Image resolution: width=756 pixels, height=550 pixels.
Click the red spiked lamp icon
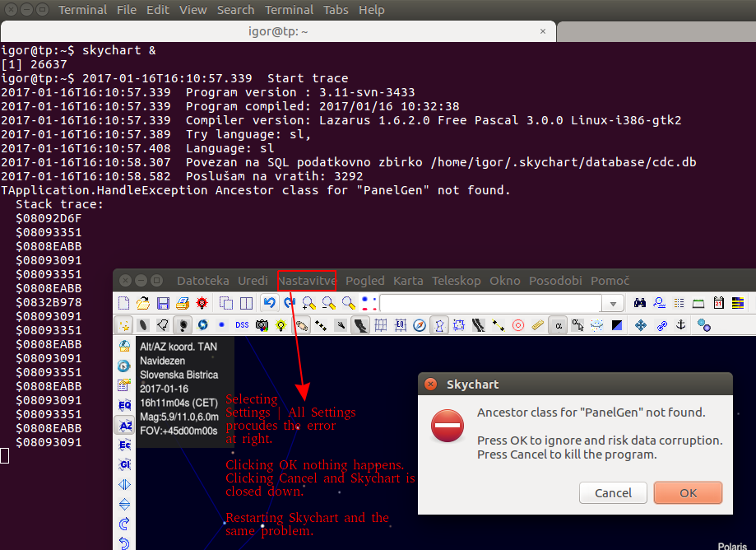point(202,303)
